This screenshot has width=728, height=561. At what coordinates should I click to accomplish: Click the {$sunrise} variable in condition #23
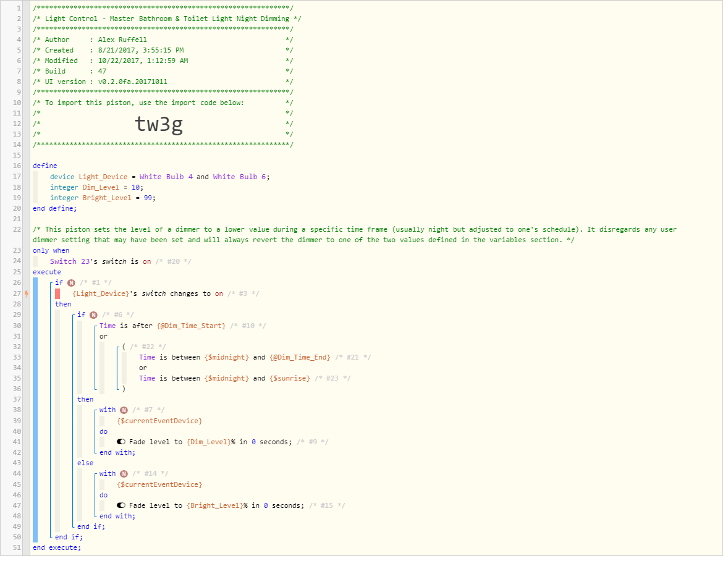click(290, 379)
